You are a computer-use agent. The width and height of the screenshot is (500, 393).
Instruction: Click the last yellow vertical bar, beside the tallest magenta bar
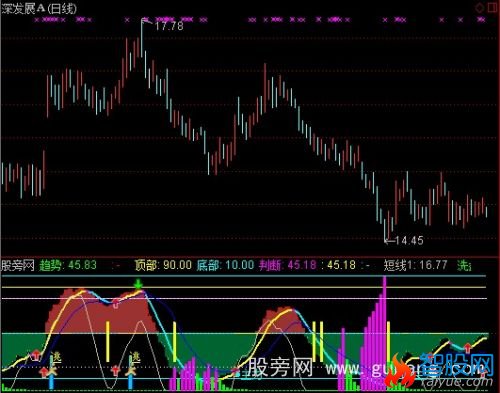(389, 342)
